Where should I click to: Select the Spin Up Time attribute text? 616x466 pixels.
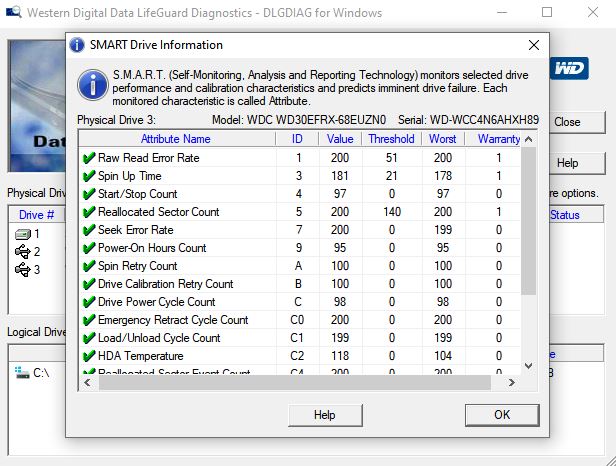pos(130,176)
